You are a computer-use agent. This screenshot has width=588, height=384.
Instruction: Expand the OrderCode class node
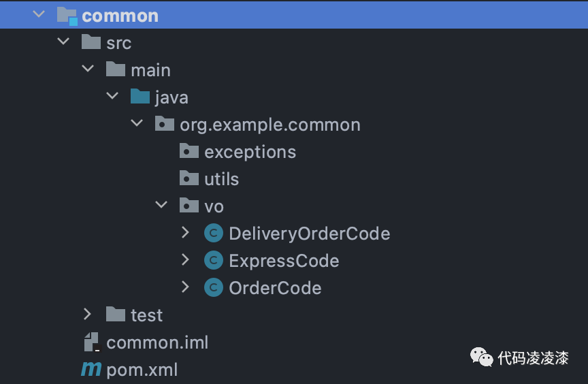pyautogui.click(x=185, y=288)
